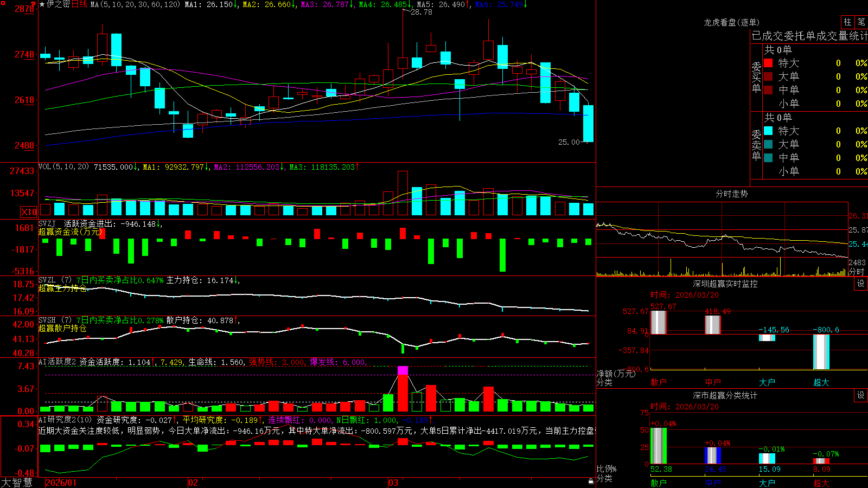Click cyan 特大 sell-order color swatch
The width and height of the screenshot is (868, 488).
pos(768,131)
